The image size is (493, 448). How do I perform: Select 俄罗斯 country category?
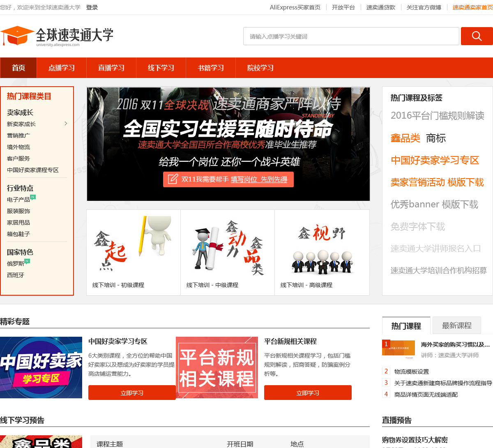point(16,264)
